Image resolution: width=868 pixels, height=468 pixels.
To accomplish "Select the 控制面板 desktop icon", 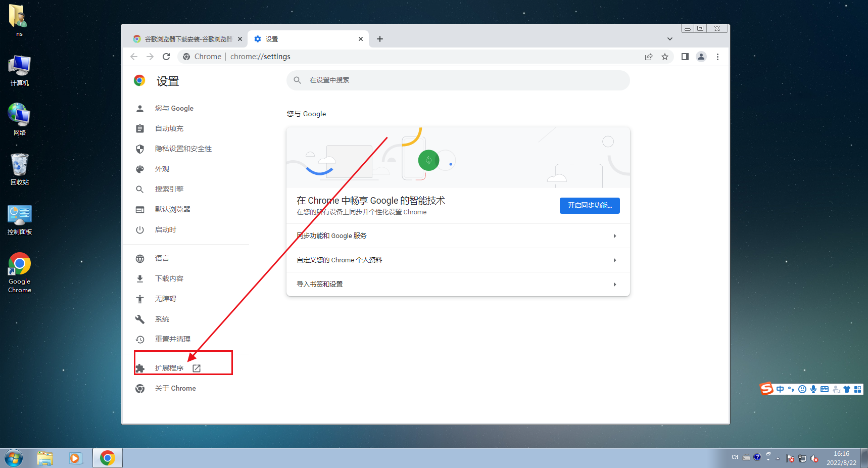I will click(x=19, y=219).
